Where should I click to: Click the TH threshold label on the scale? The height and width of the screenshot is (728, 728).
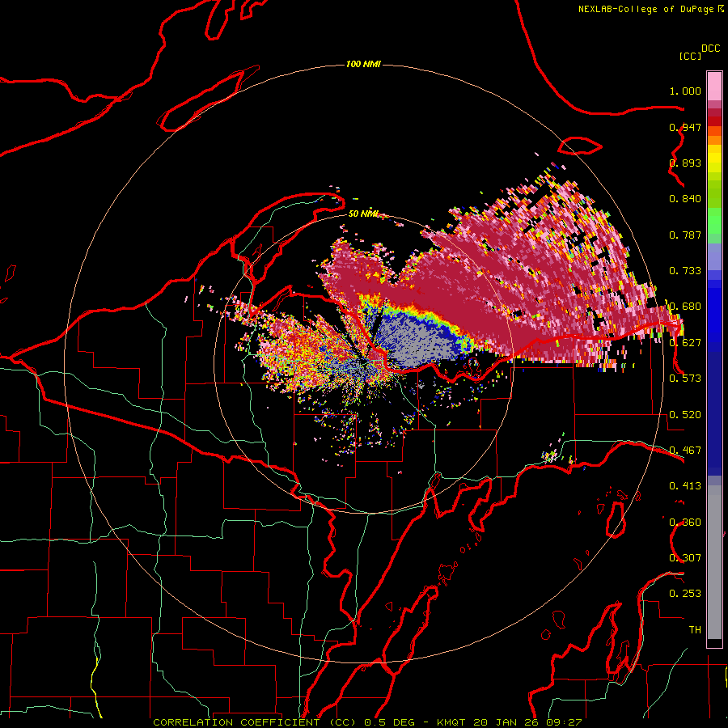pyautogui.click(x=695, y=630)
